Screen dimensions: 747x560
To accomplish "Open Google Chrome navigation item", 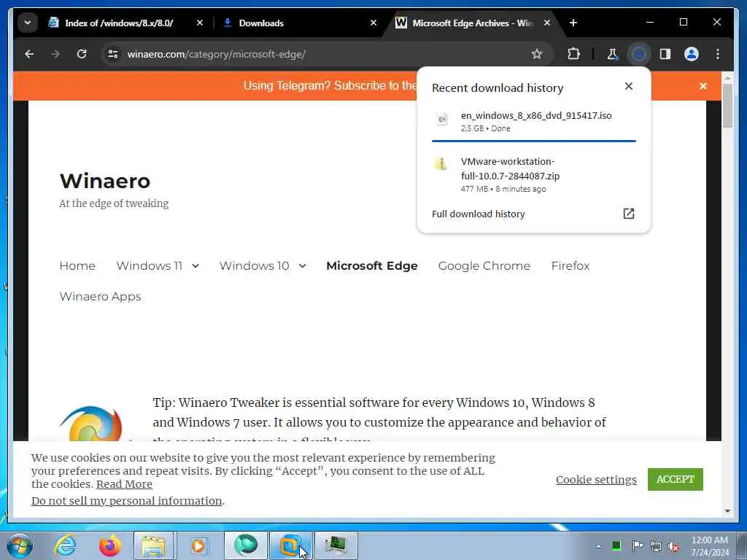I will pos(484,265).
